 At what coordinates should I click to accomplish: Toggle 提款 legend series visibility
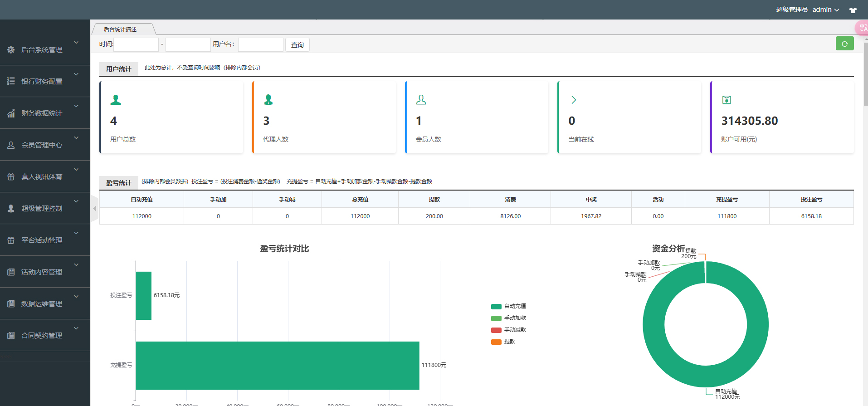(509, 342)
